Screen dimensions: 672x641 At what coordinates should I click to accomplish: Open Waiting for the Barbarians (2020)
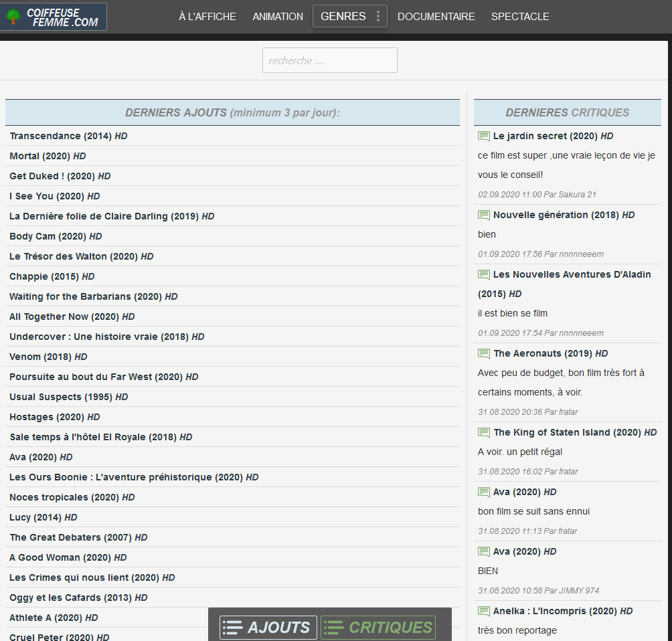point(94,297)
